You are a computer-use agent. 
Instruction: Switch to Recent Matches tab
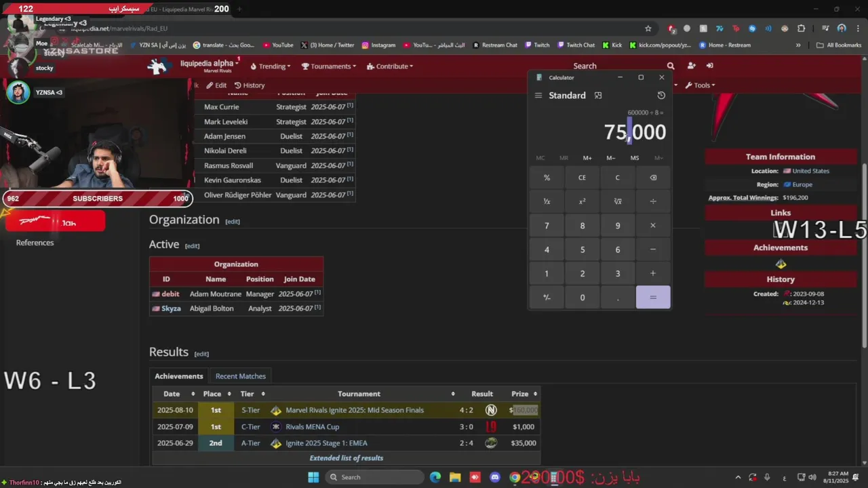(240, 376)
